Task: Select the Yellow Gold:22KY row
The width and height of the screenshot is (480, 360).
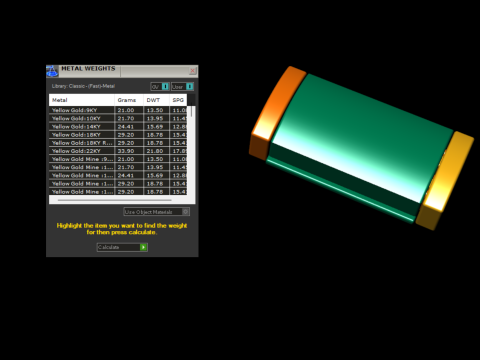Action: click(x=118, y=151)
